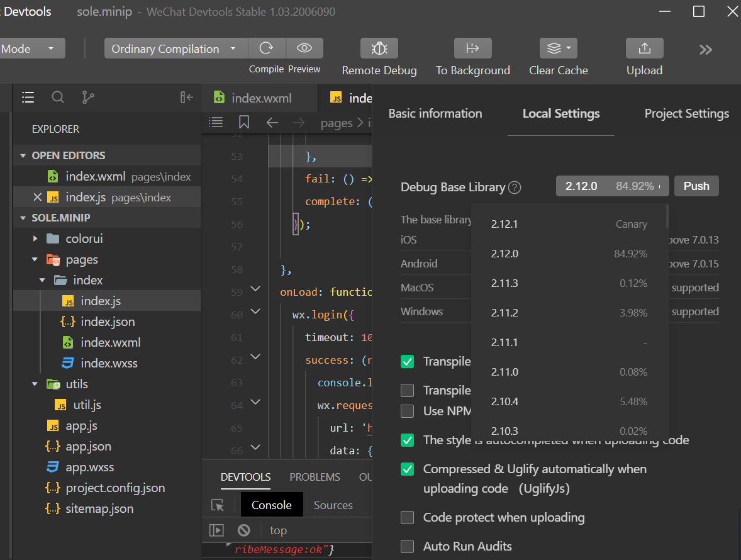
Task: Click the To Background icon
Action: point(472,48)
